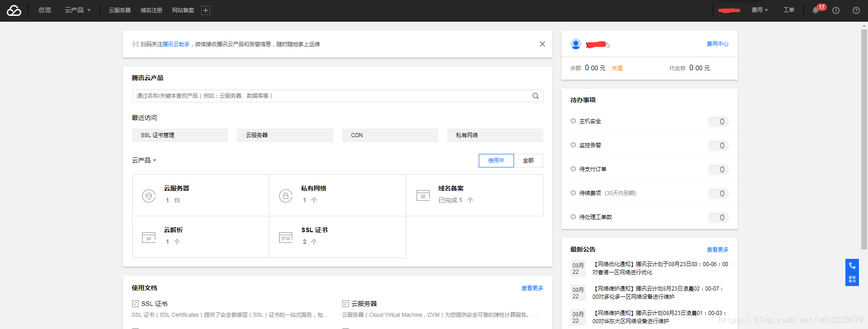
Task: Click the scan icon in the banner
Action: click(x=135, y=44)
